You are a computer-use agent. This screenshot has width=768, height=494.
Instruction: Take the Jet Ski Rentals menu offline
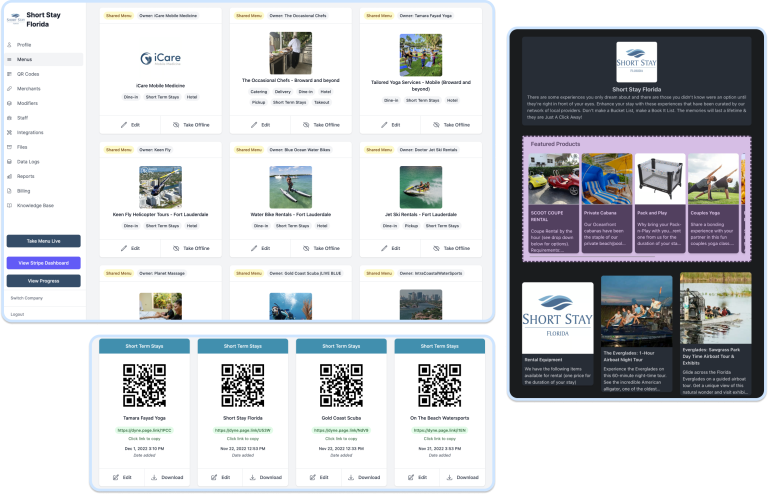pyautogui.click(x=452, y=248)
